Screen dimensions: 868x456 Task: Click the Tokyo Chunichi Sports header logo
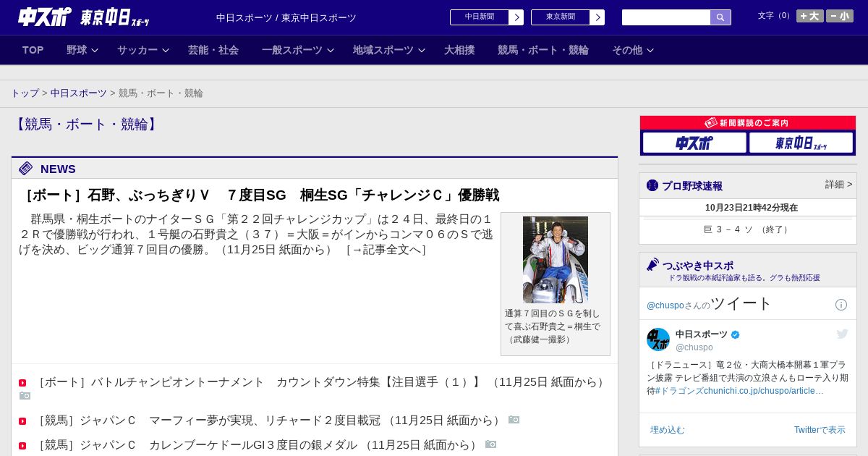point(114,18)
